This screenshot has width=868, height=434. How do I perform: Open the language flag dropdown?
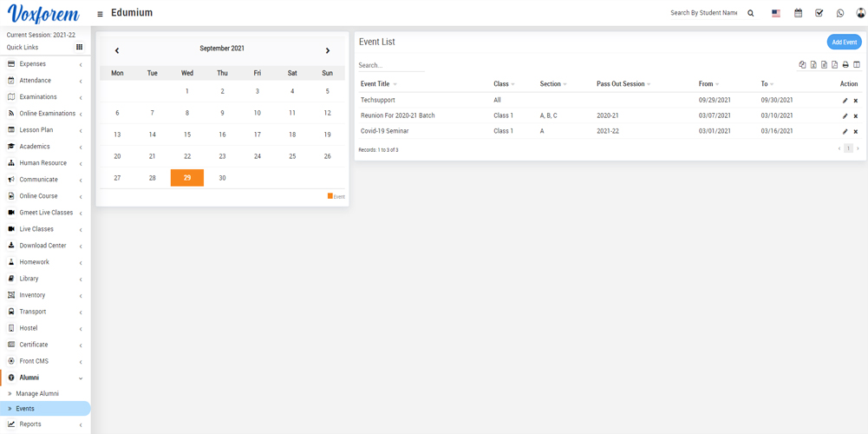click(x=775, y=13)
